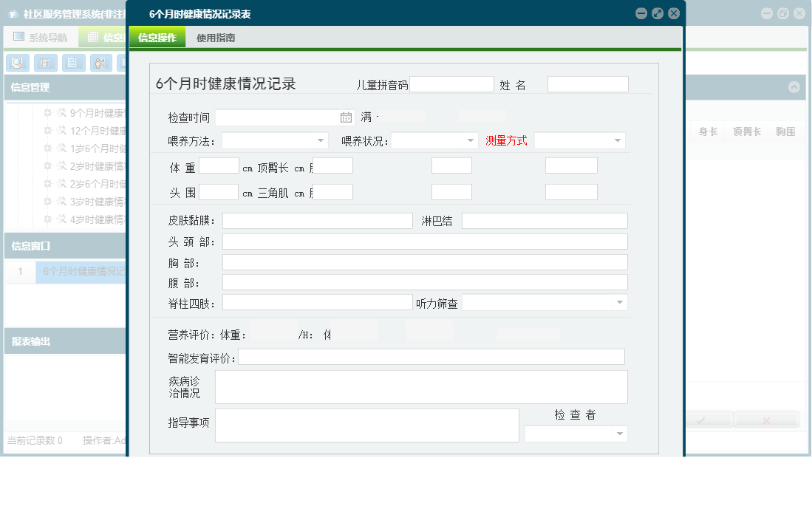The height and width of the screenshot is (506, 812).
Task: Expand the 4岁时健康情 tree node
Action: 47,219
